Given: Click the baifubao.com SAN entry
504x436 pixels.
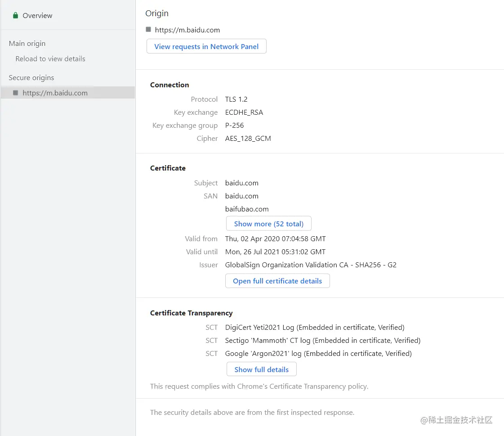Looking at the screenshot, I should pos(247,209).
